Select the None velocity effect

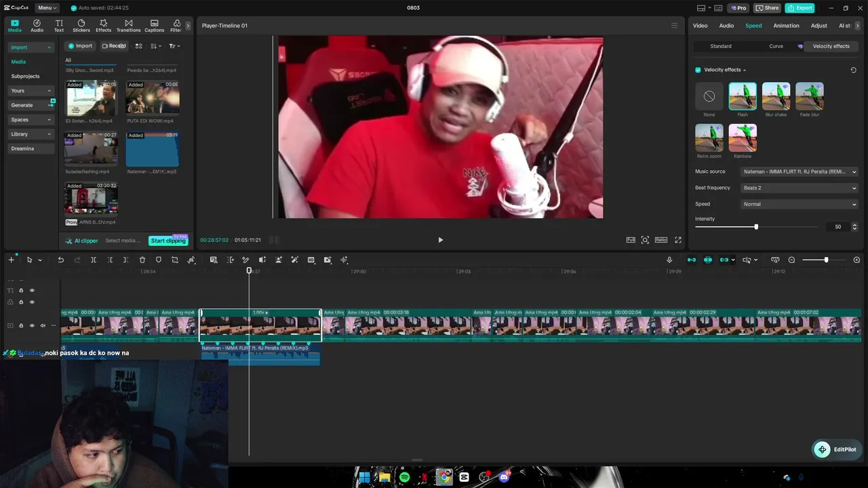pos(709,96)
